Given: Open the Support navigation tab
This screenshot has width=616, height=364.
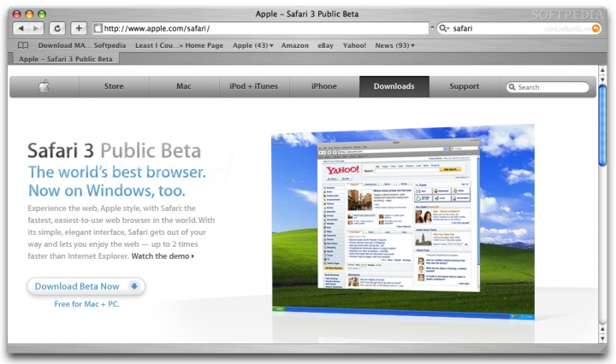Looking at the screenshot, I should coord(465,86).
